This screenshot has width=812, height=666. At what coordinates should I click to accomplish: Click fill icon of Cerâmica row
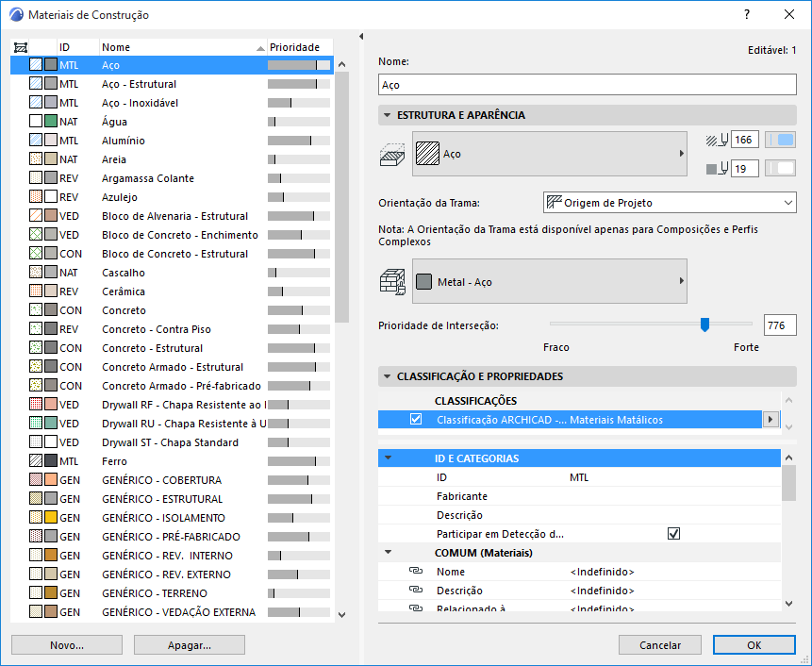coord(36,291)
